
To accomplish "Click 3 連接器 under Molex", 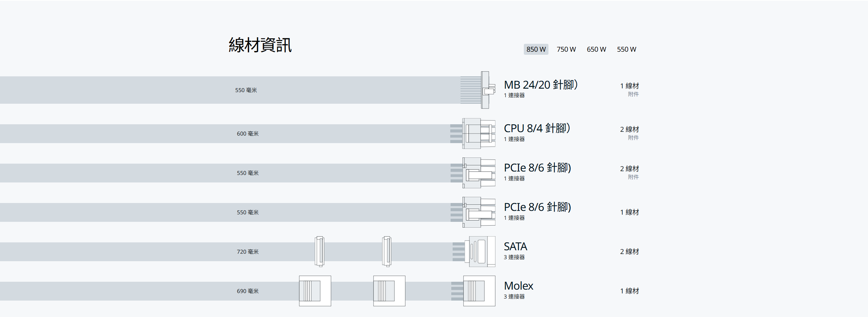I will click(x=514, y=296).
